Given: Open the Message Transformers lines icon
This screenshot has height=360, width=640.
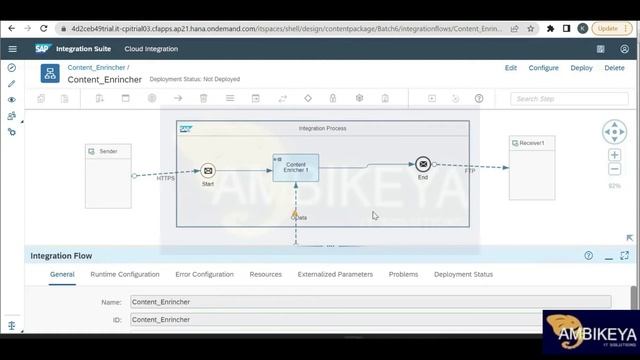Looking at the screenshot, I should coord(230,98).
